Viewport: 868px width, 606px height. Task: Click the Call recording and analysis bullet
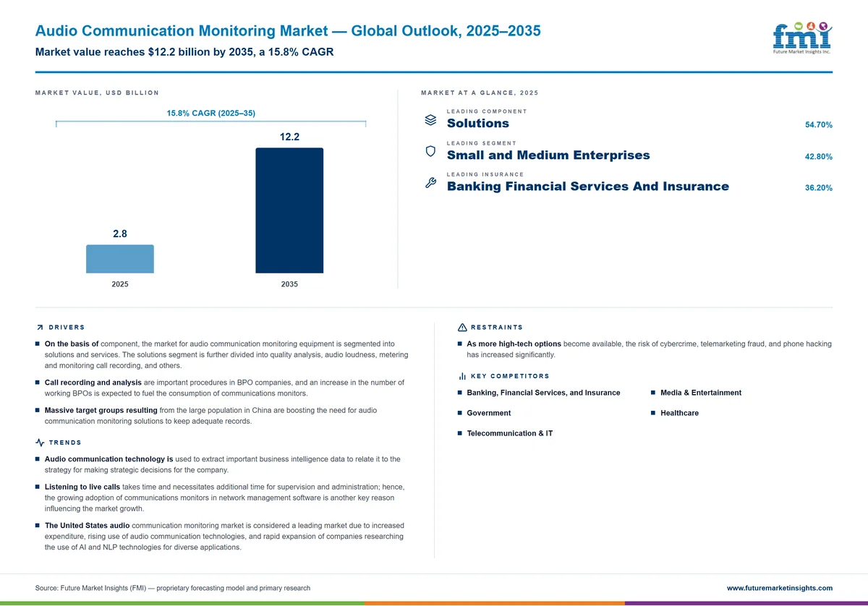(x=221, y=388)
